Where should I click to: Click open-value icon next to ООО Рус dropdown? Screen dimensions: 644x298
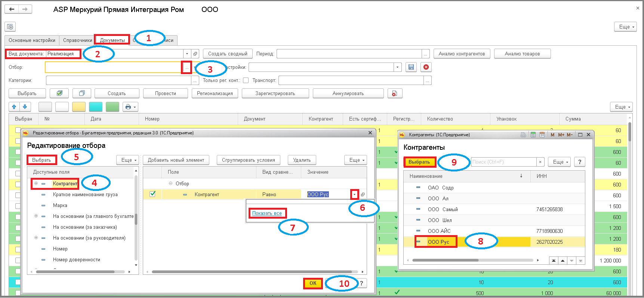pyautogui.click(x=363, y=194)
